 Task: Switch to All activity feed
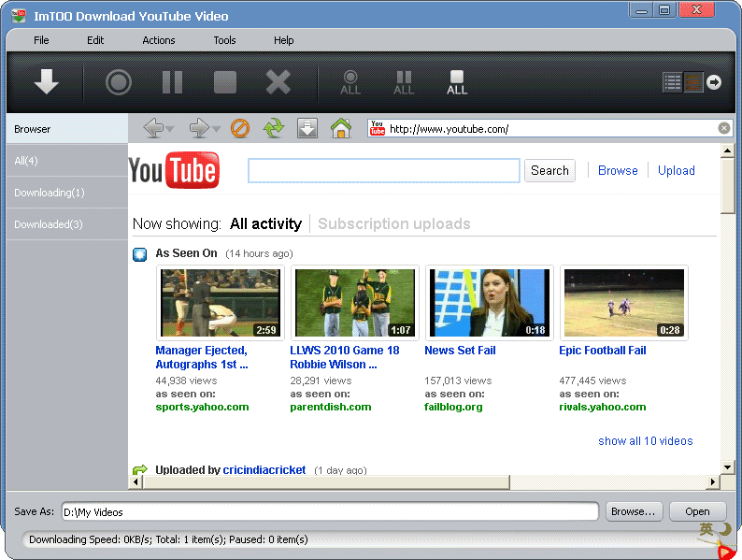coord(265,223)
